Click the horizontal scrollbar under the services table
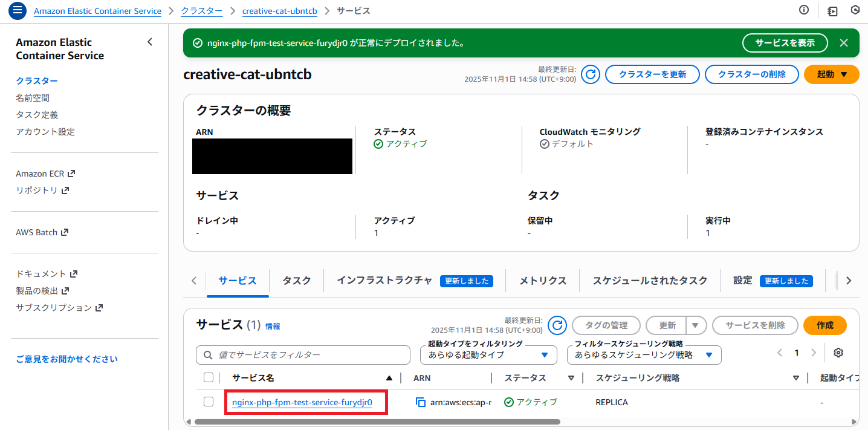The image size is (868, 430). (375, 422)
